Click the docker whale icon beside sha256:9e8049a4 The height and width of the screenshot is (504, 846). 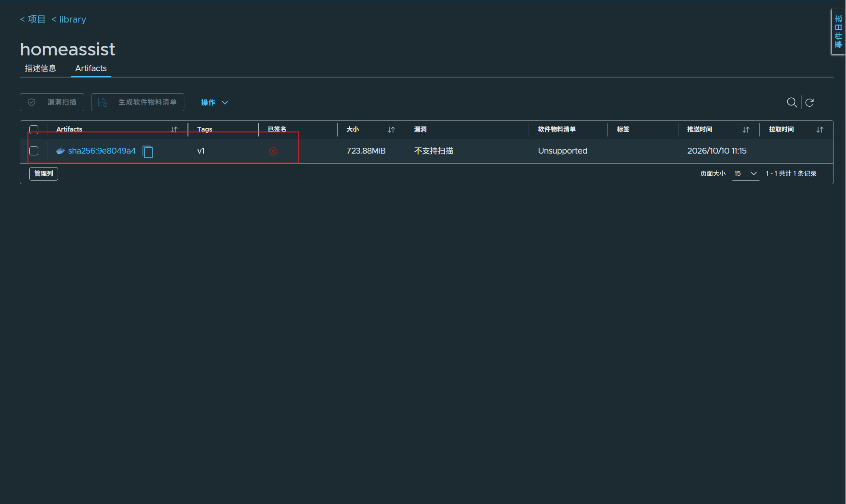tap(60, 151)
